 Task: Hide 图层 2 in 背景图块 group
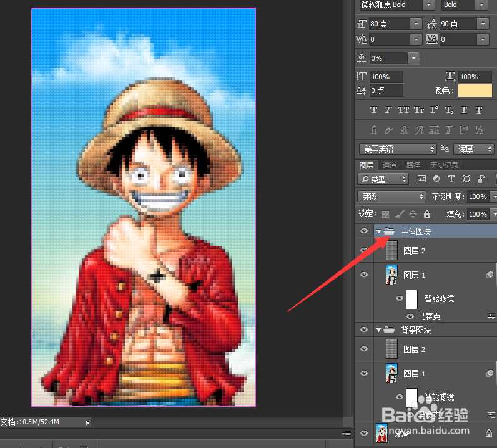(364, 349)
